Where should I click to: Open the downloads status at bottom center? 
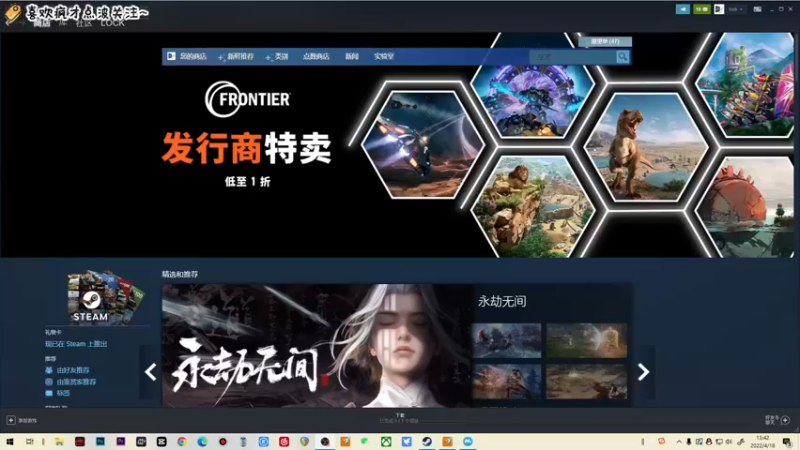point(399,418)
